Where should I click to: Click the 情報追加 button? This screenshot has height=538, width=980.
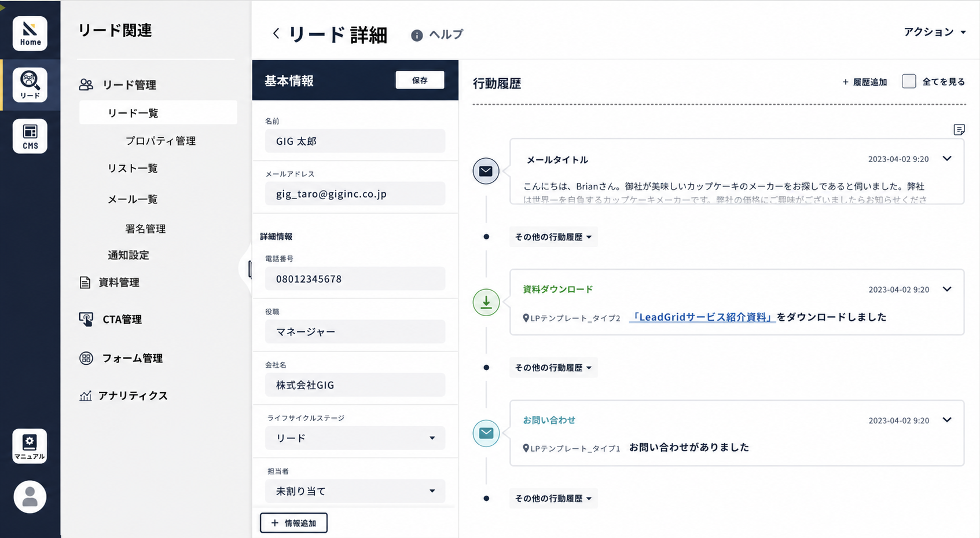click(293, 523)
